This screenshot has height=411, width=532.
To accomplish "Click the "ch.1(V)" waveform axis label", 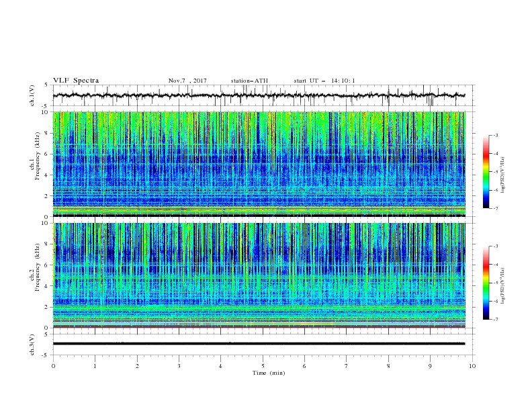I will tap(32, 95).
